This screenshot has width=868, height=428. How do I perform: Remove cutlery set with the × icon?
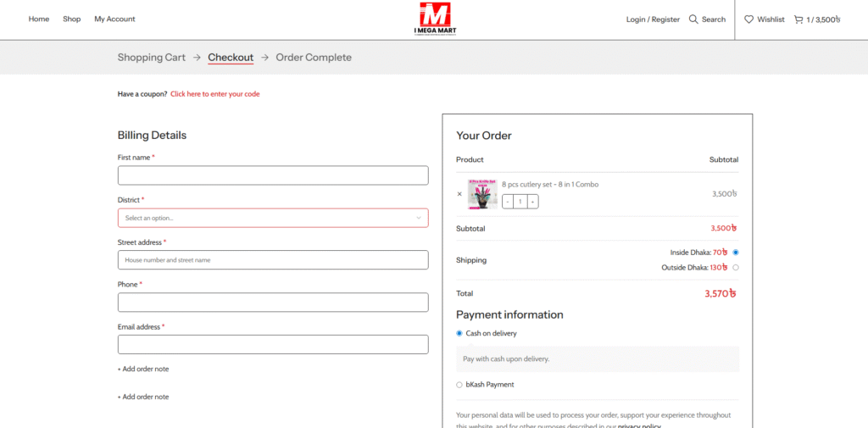tap(459, 194)
